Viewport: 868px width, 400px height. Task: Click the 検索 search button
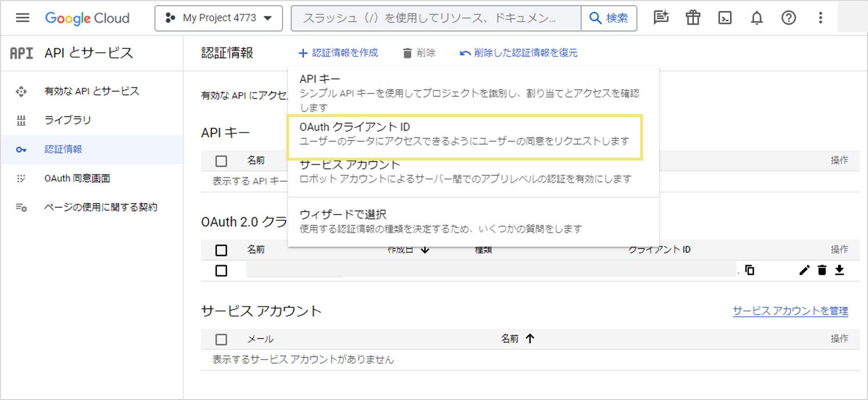(x=609, y=18)
